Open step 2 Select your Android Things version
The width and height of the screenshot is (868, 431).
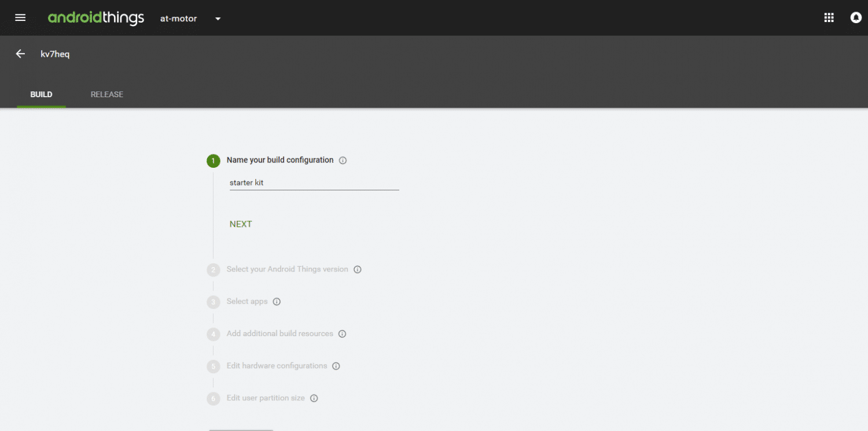click(x=287, y=270)
